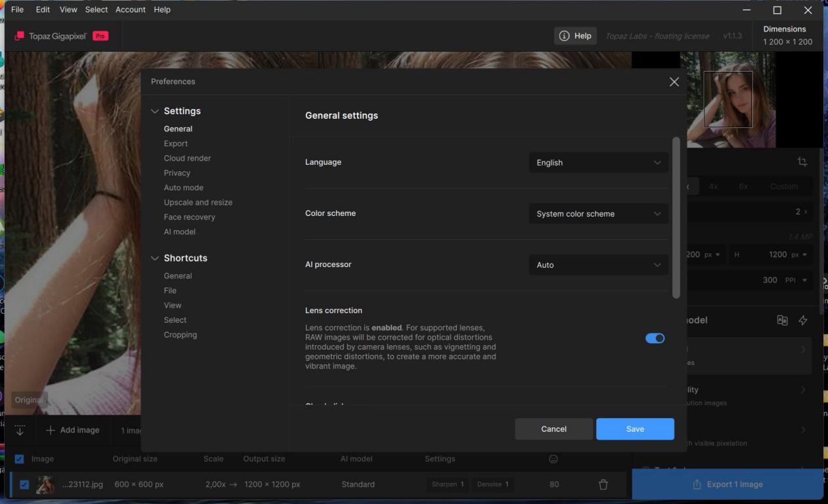The image size is (828, 504).
Task: Click the lightning bolt auto icon
Action: [803, 320]
